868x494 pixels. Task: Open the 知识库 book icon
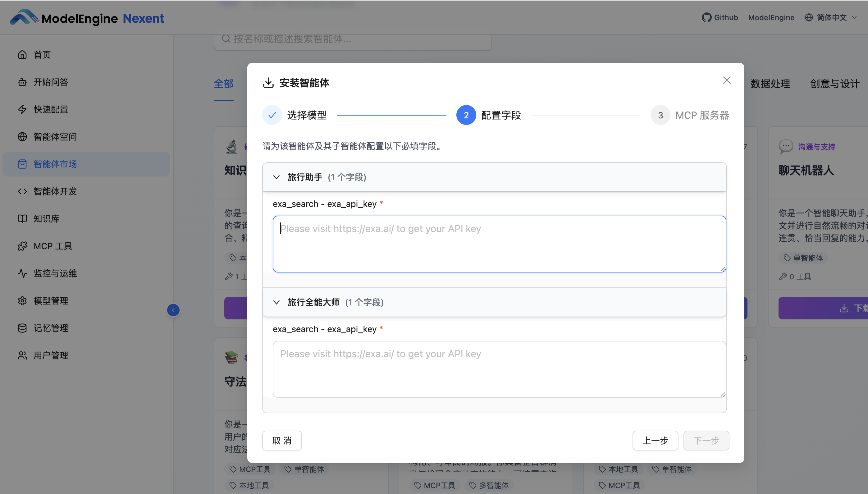click(22, 219)
